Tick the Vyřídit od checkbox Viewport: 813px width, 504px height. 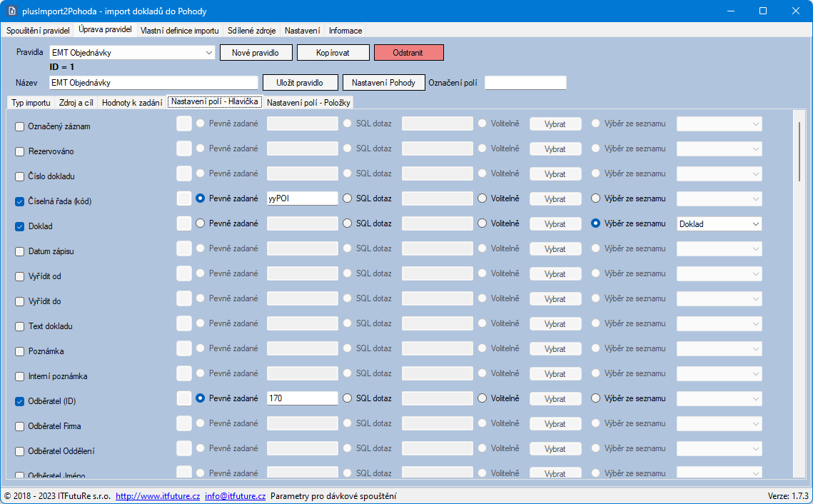coord(20,276)
